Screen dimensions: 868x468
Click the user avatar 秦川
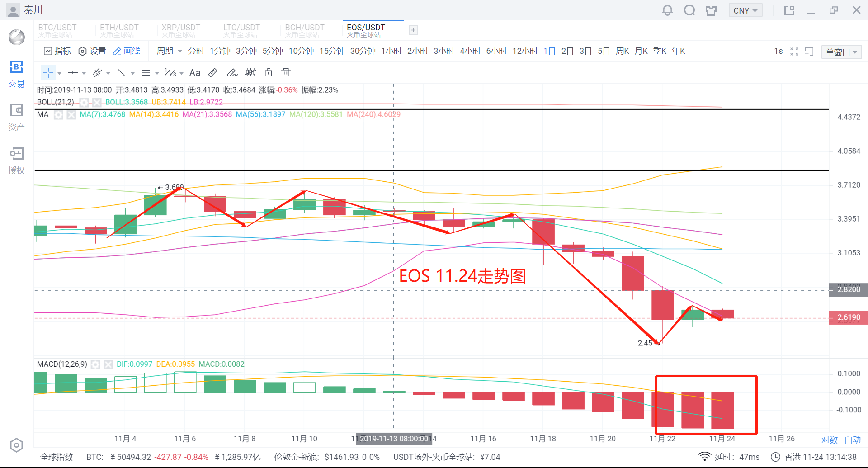pos(13,10)
